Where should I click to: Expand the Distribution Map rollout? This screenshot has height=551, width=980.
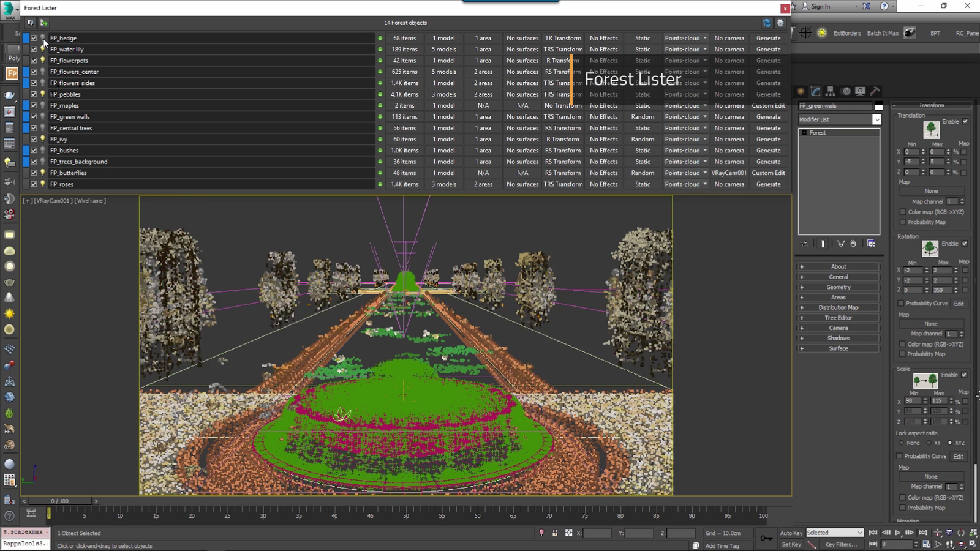pos(839,307)
